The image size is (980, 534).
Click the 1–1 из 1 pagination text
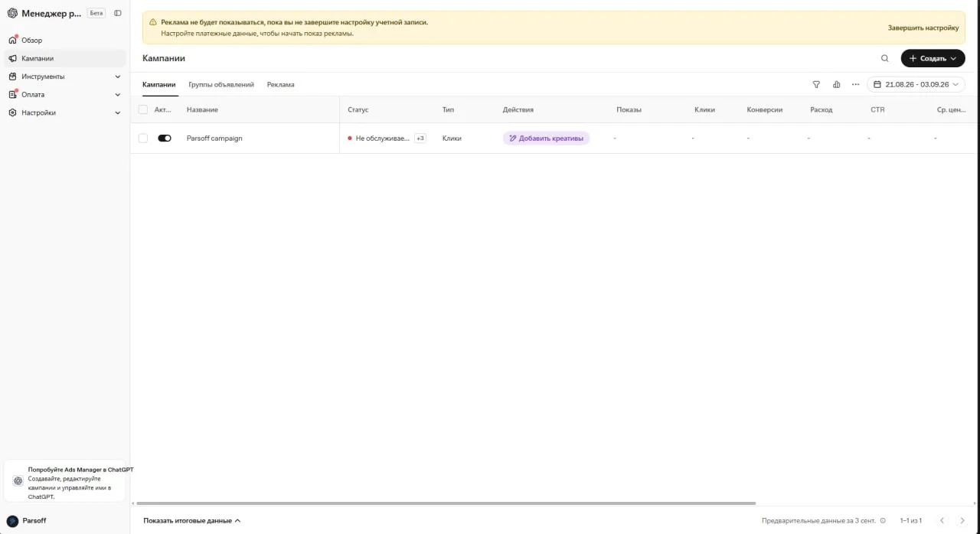pos(911,520)
